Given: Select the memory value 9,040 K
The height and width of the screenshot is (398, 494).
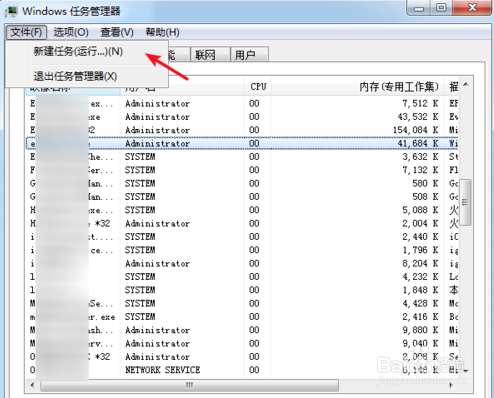Looking at the screenshot, I should pos(420,343).
